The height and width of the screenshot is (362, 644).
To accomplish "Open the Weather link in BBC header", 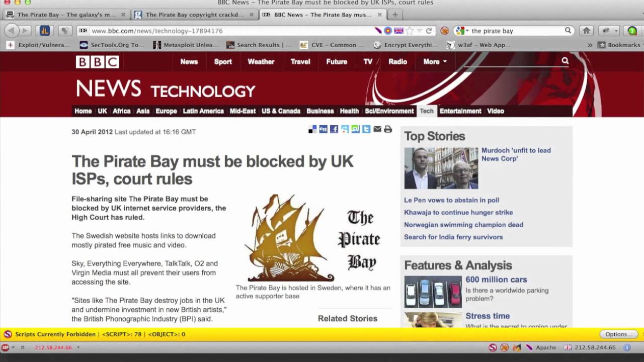I will pyautogui.click(x=261, y=61).
